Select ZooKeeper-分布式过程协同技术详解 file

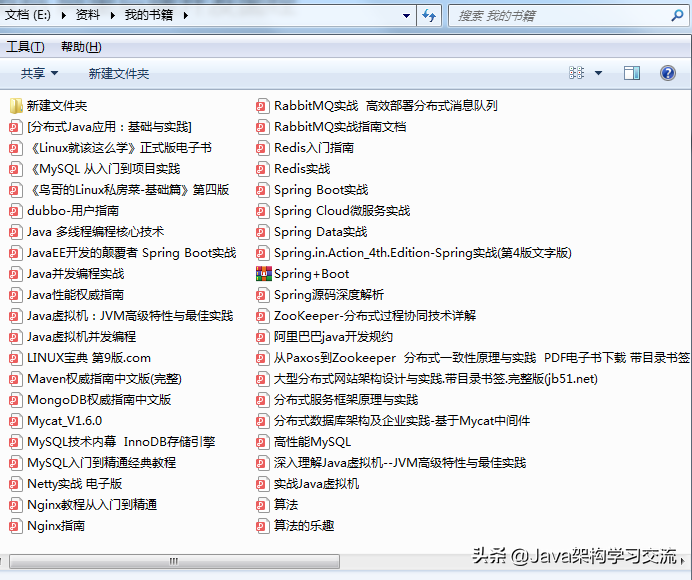(375, 316)
